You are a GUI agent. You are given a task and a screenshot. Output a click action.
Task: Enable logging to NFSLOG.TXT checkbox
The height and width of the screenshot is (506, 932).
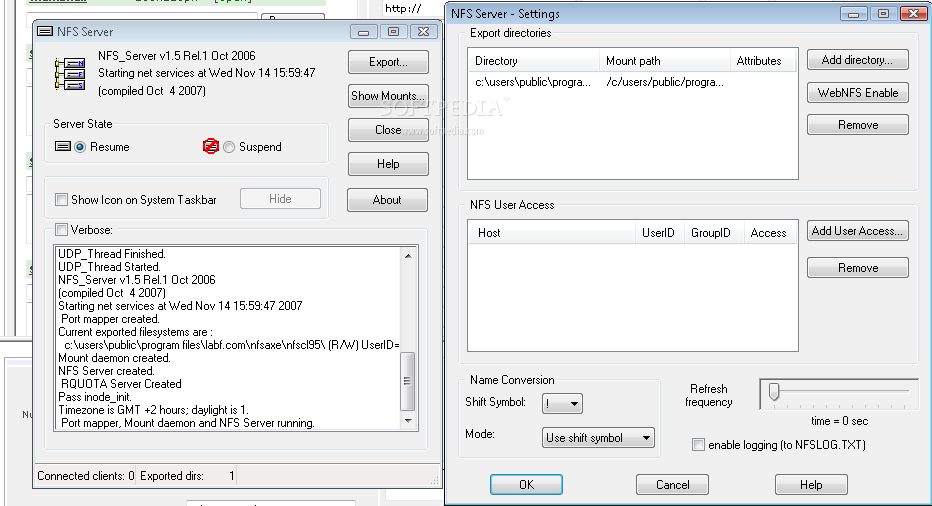click(698, 445)
